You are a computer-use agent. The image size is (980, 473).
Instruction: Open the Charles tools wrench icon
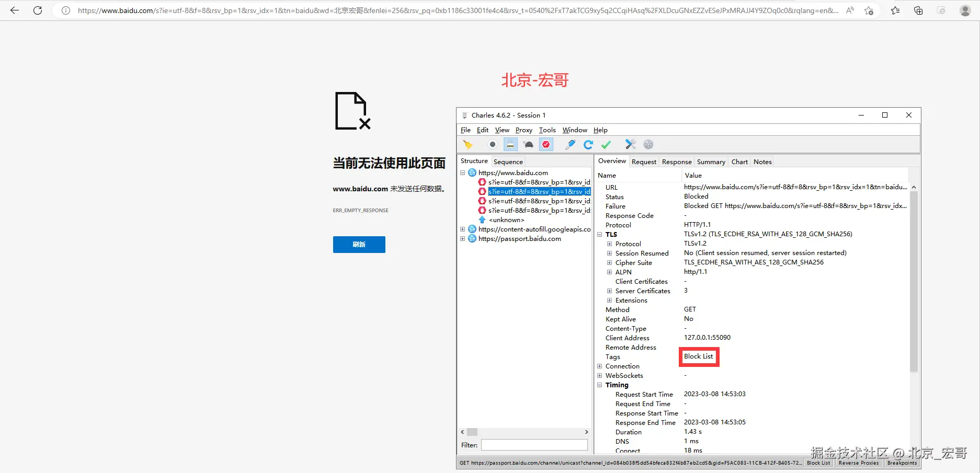[x=631, y=145]
